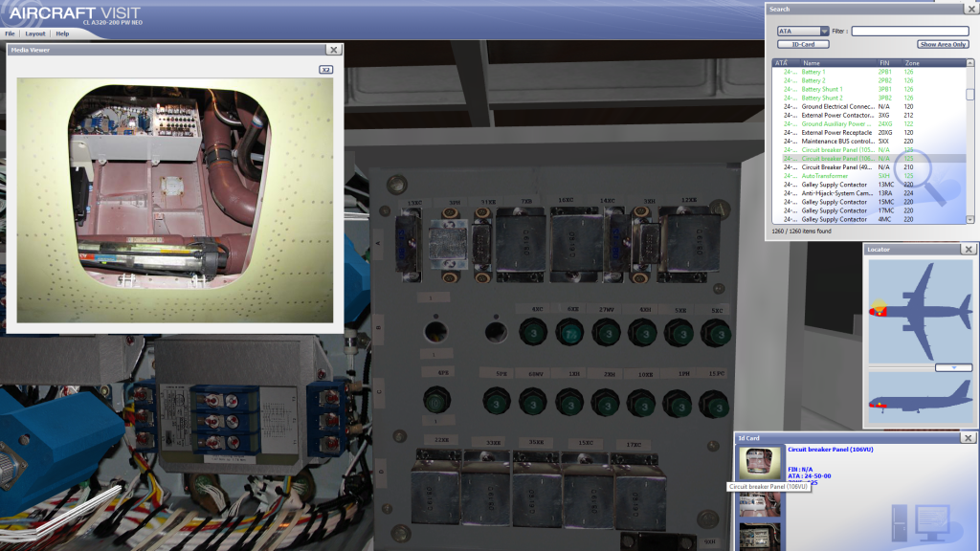Sort results by FIN column header
980x551 pixels.
889,63
